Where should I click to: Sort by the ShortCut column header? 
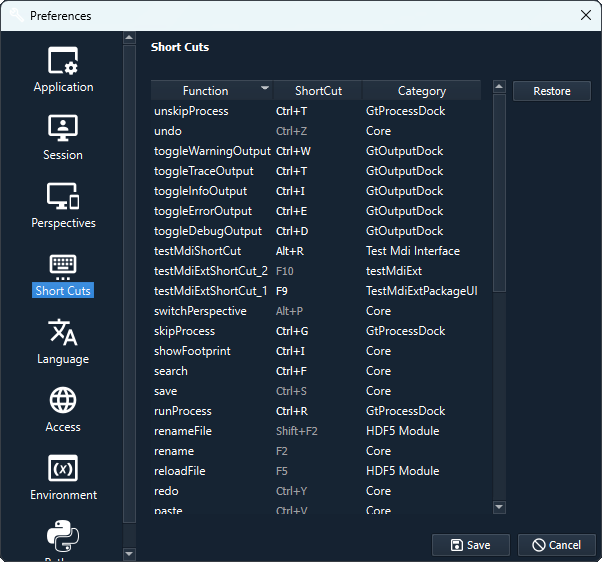coord(318,91)
